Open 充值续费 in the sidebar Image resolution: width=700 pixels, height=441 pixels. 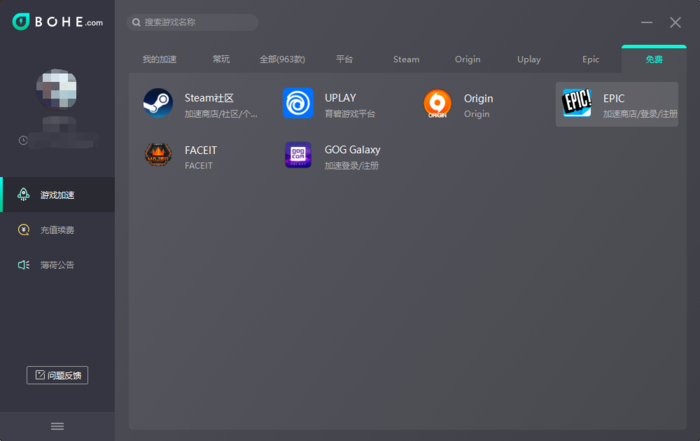[x=57, y=229]
